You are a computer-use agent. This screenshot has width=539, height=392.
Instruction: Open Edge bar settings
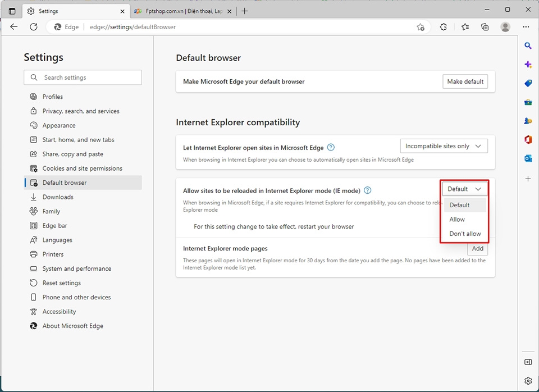coord(83,226)
